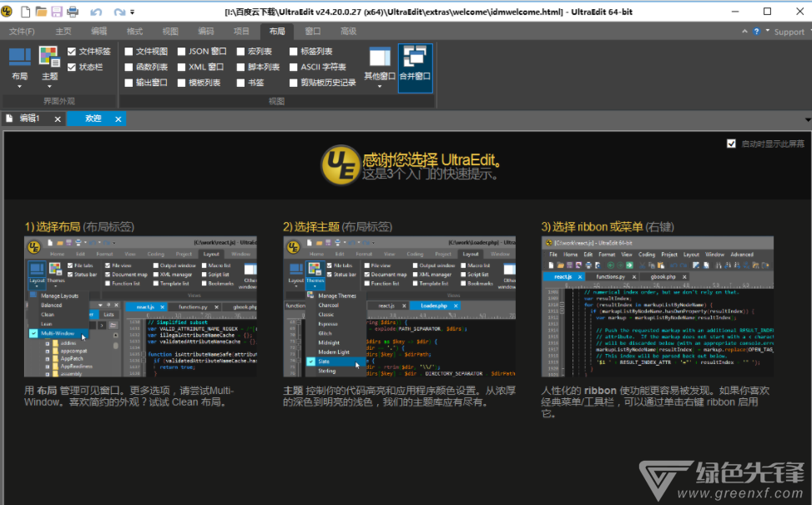Screen dimensions: 812x505
Task: Open the quick access toolbar customize arrow
Action: [x=133, y=12]
